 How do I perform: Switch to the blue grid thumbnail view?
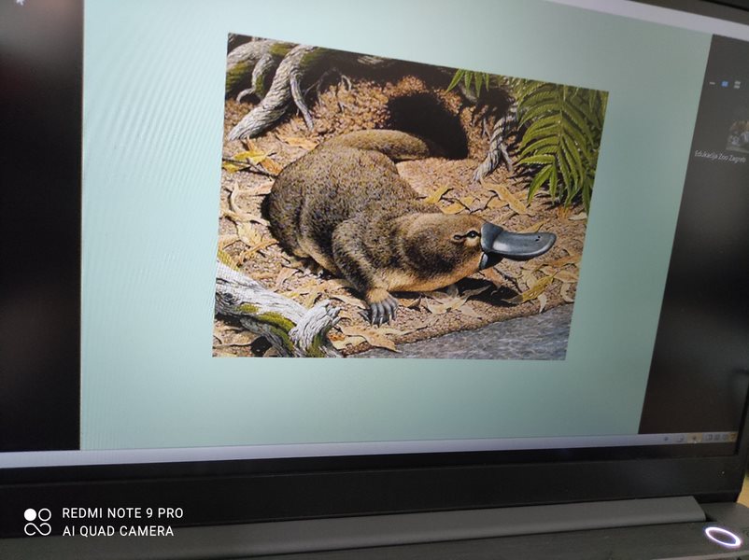tap(725, 84)
